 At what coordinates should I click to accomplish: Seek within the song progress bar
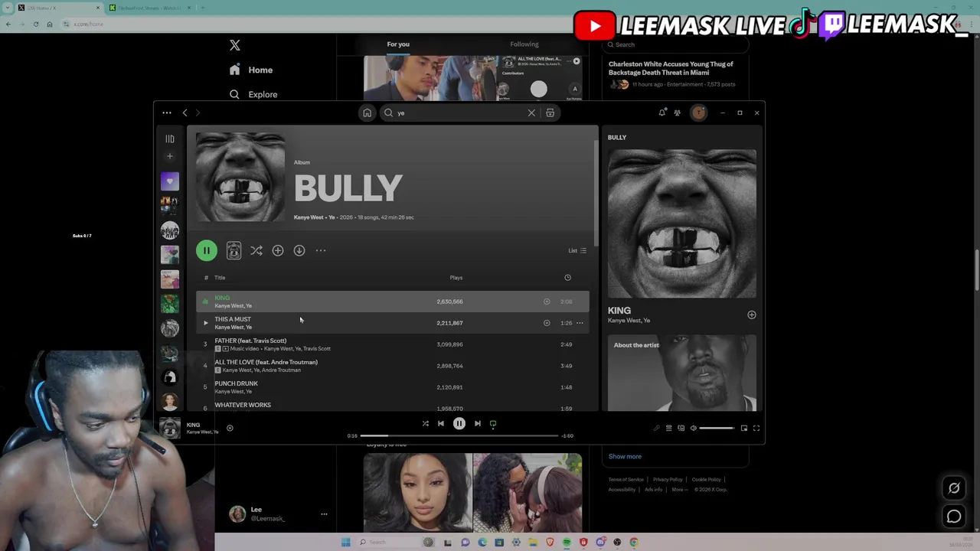coord(459,435)
